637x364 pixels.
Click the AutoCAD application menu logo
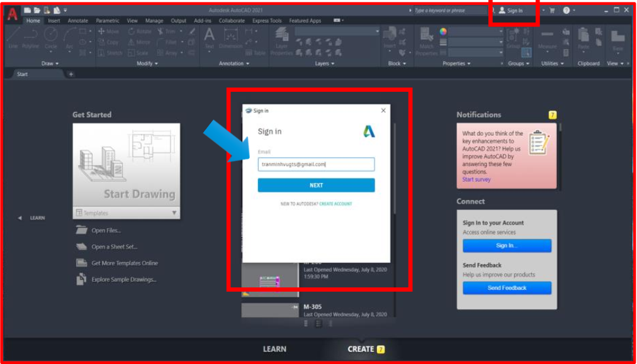12,15
